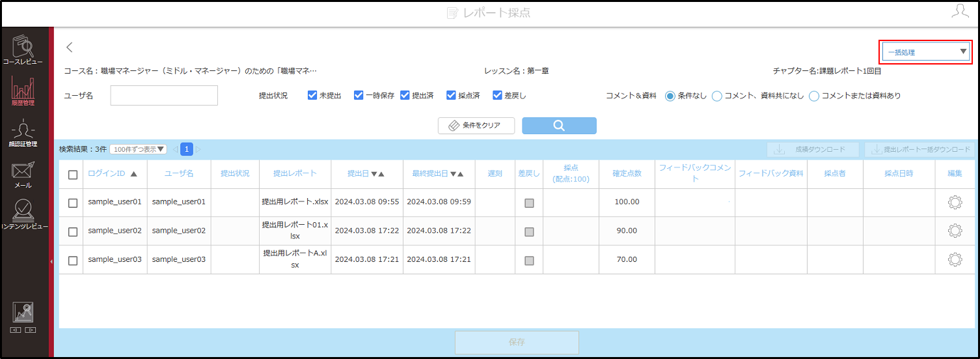Sort by login ID ascending arrow
The image size is (980, 359).
point(134,174)
